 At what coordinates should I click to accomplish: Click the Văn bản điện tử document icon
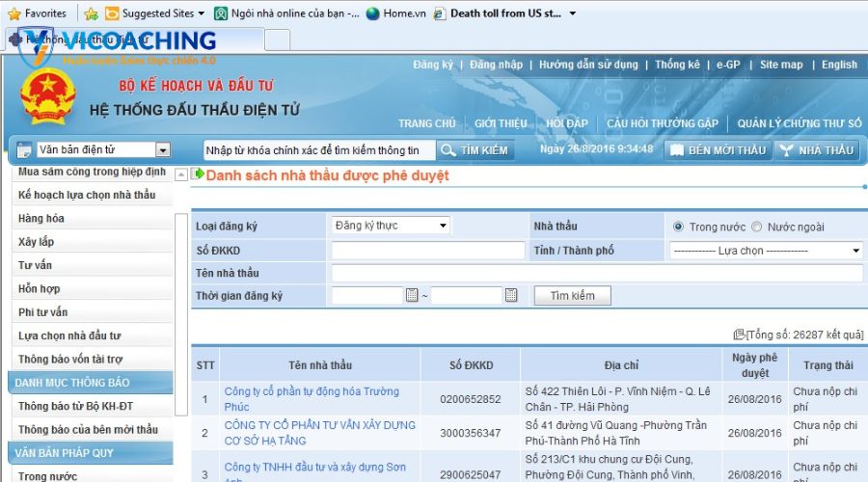tap(24, 150)
